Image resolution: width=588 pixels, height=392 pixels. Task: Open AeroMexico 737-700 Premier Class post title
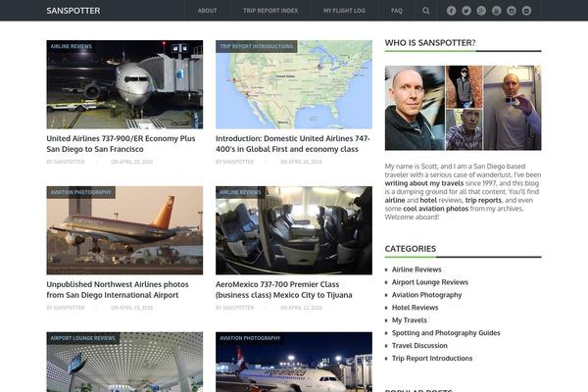284,290
